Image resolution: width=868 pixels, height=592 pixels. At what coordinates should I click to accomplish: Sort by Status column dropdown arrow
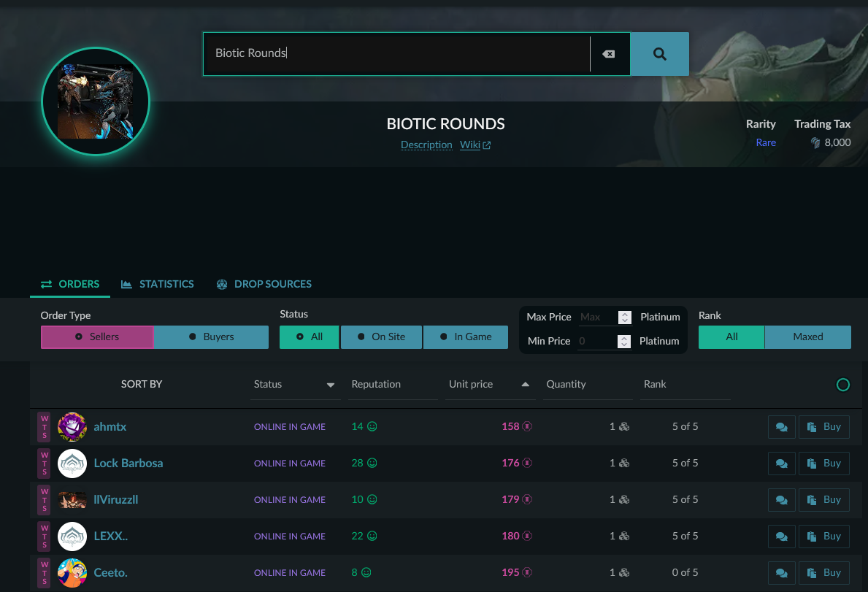point(331,385)
